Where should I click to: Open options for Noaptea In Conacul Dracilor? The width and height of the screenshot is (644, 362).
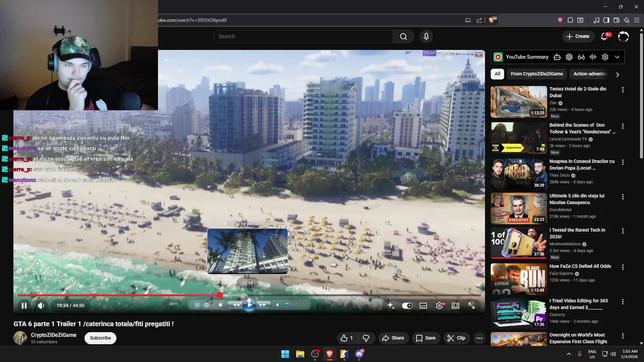[622, 162]
